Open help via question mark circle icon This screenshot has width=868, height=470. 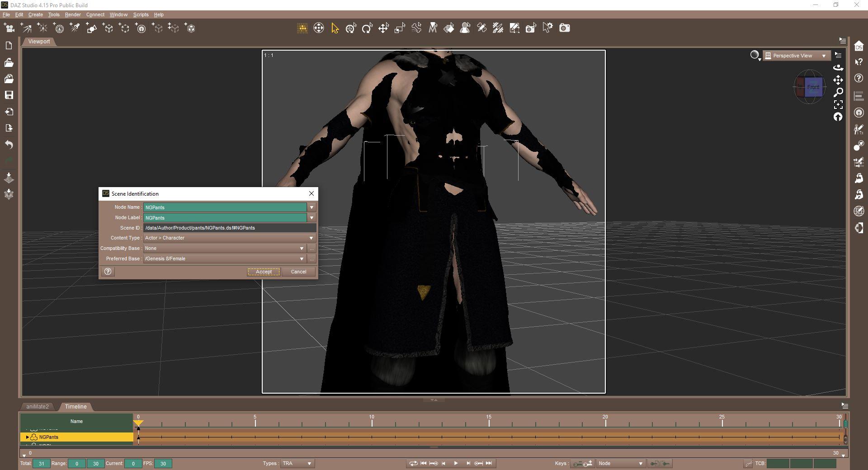click(859, 79)
